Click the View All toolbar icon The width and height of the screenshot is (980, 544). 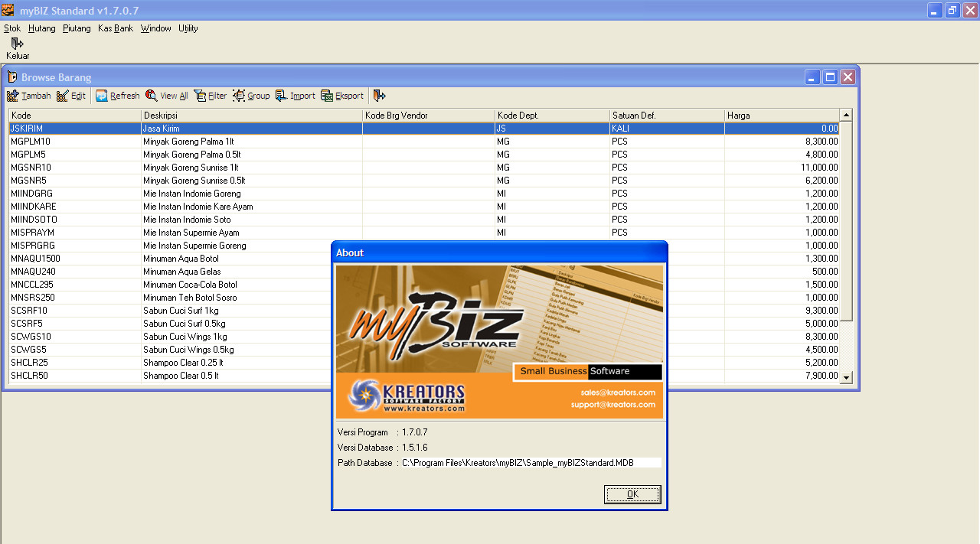pos(152,96)
